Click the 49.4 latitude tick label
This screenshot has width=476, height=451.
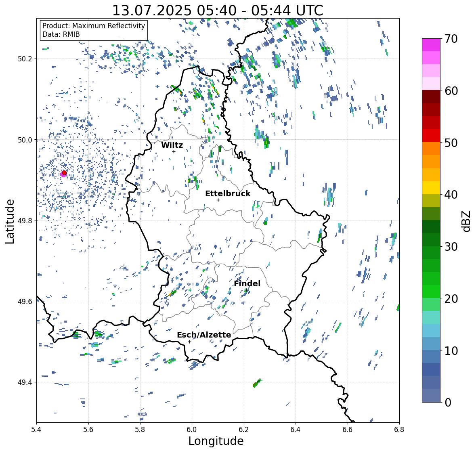[x=25, y=382]
